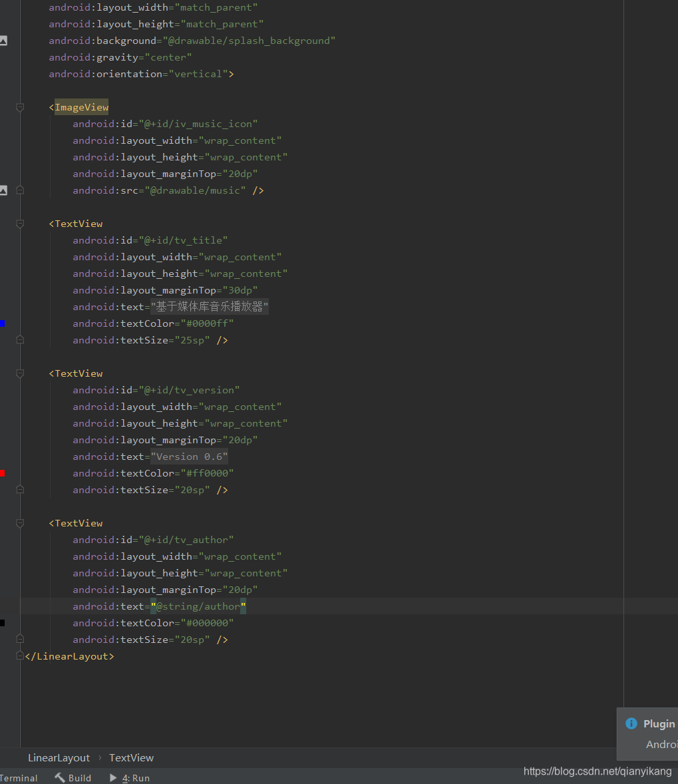
Task: Click the "#ff0000" textColor value
Action: point(207,473)
